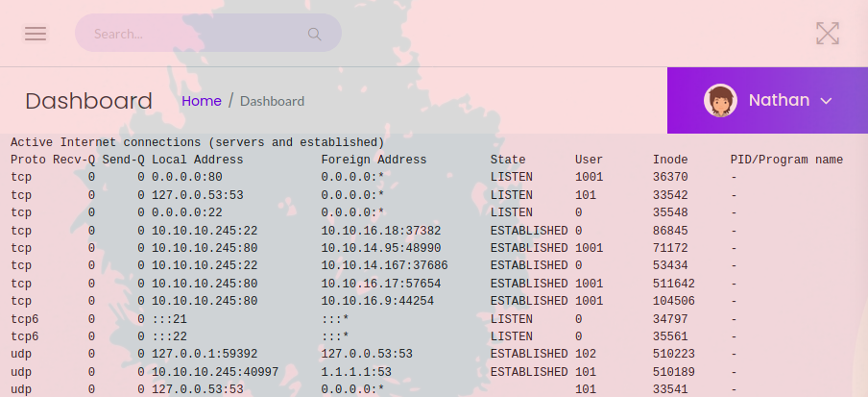Click the Local Address column header
The image size is (868, 397).
197,160
